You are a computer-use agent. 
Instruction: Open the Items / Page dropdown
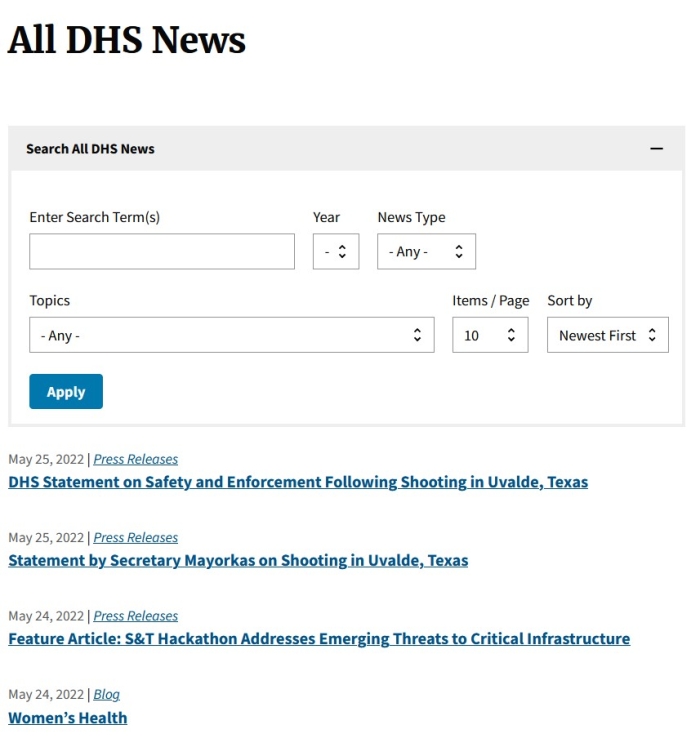click(490, 335)
